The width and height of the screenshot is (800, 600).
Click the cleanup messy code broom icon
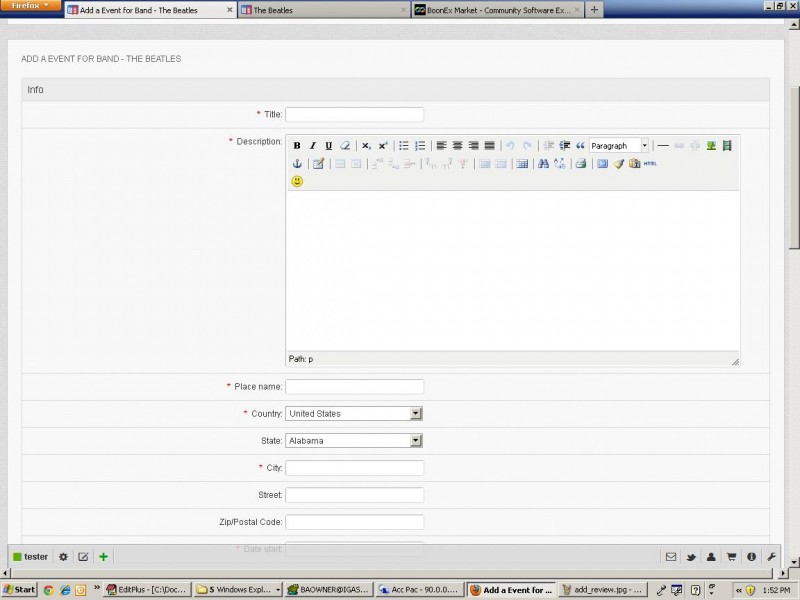618,163
